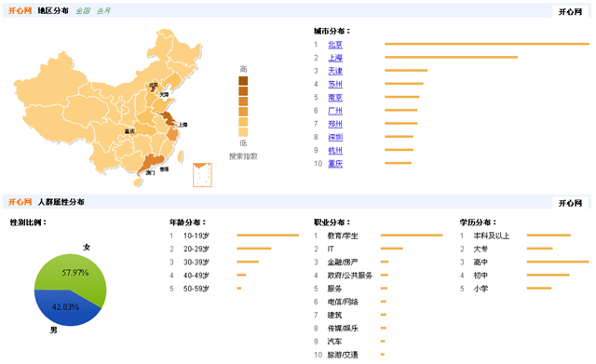Open the 广州 city link
The width and height of the screenshot is (596, 364).
[335, 111]
